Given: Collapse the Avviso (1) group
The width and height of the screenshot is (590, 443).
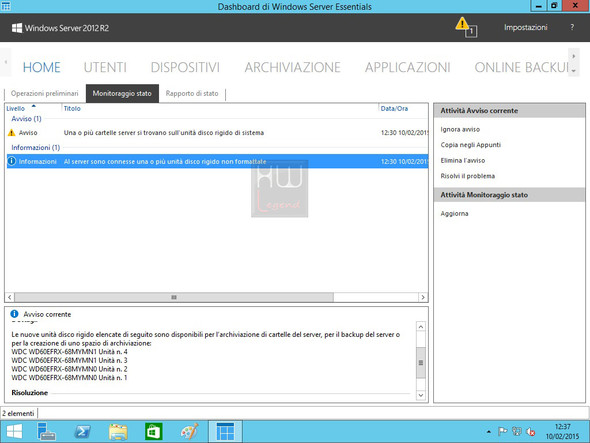Looking at the screenshot, I should coord(26,119).
